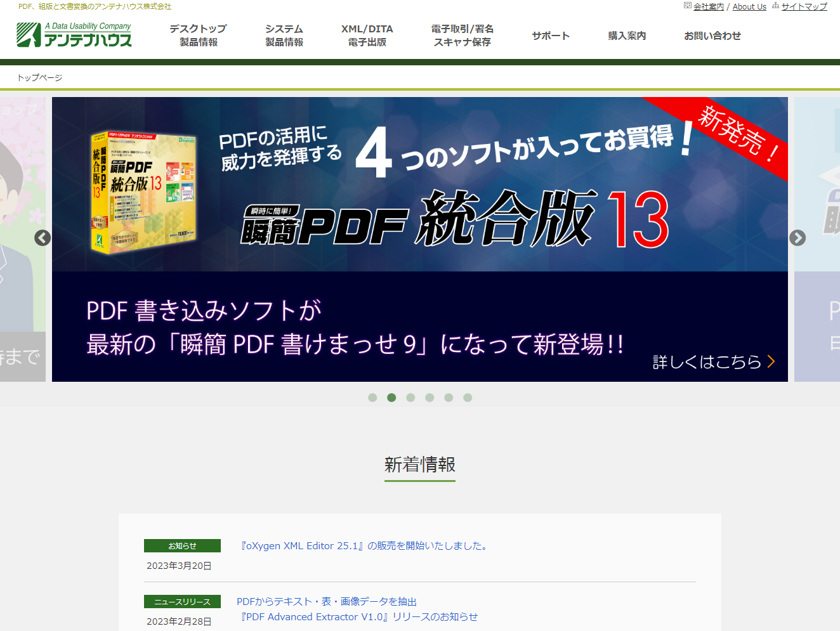
Task: Click the 会社案内 building icon
Action: click(688, 6)
